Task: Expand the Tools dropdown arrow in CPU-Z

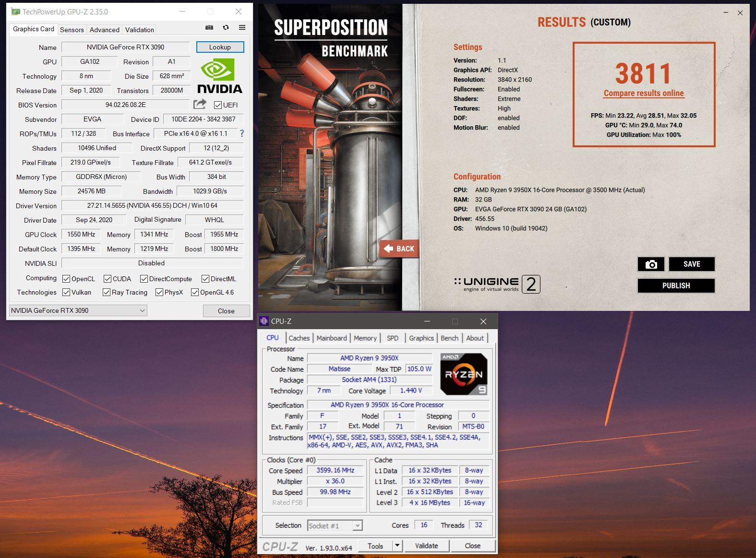Action: [397, 546]
